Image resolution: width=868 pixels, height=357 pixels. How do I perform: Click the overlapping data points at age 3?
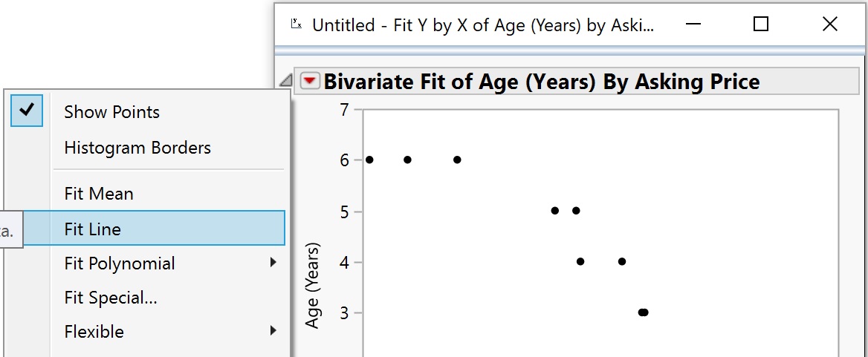(643, 312)
